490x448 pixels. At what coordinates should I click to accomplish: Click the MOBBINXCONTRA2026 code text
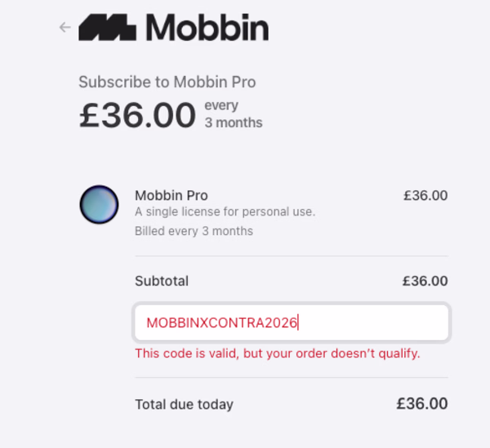tap(222, 322)
